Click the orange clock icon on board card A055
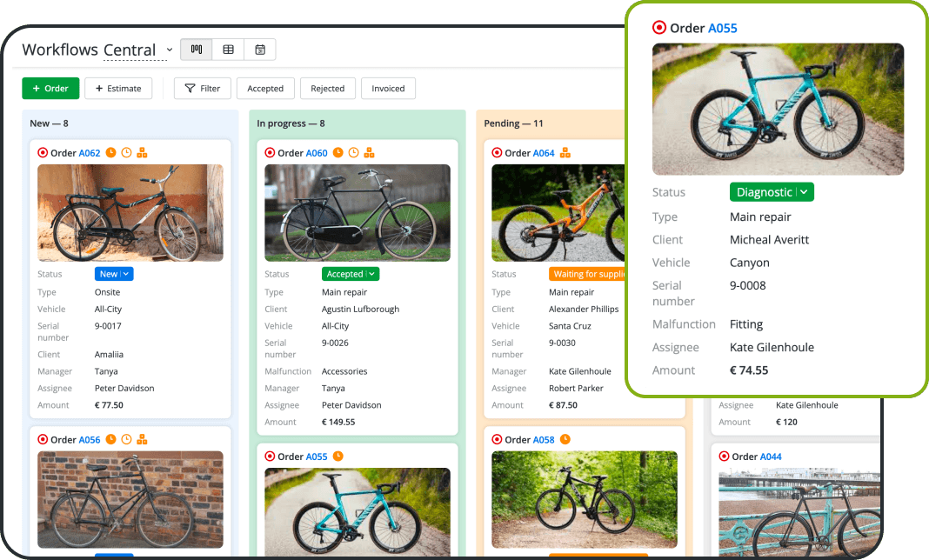This screenshot has height=560, width=929. (338, 457)
